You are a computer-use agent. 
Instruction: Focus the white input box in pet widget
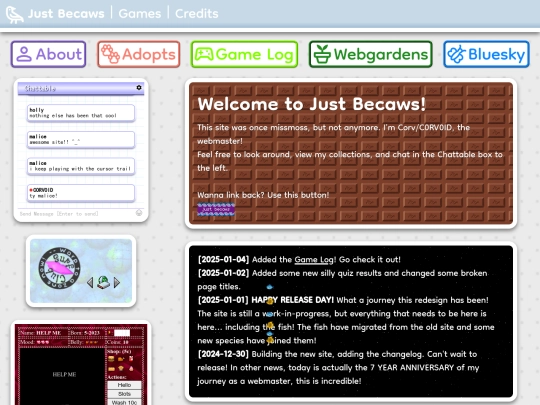122,333
